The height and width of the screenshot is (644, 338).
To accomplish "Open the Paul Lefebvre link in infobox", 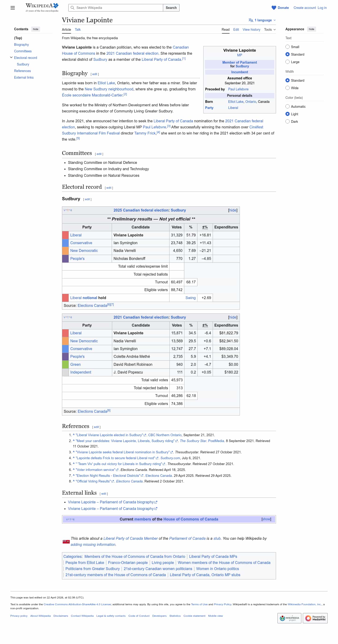I will pyautogui.click(x=238, y=89).
